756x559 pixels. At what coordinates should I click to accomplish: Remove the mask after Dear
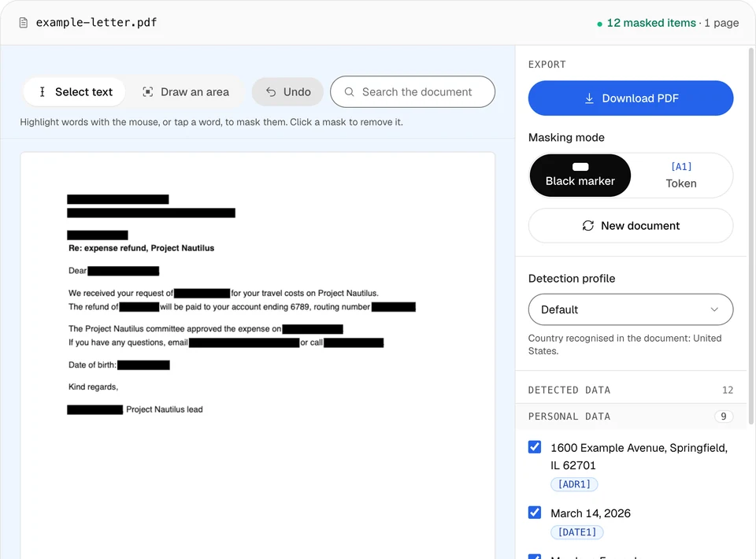[x=124, y=271]
